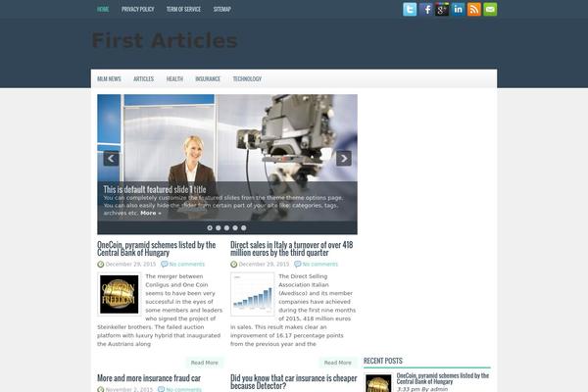Open the email envelope icon
The width and height of the screenshot is (588, 392).
[490, 10]
